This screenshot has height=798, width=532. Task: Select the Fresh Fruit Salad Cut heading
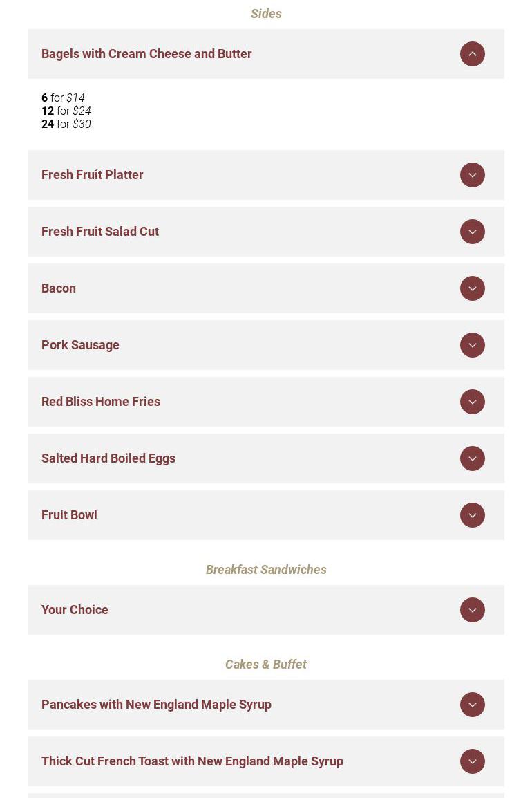100,232
